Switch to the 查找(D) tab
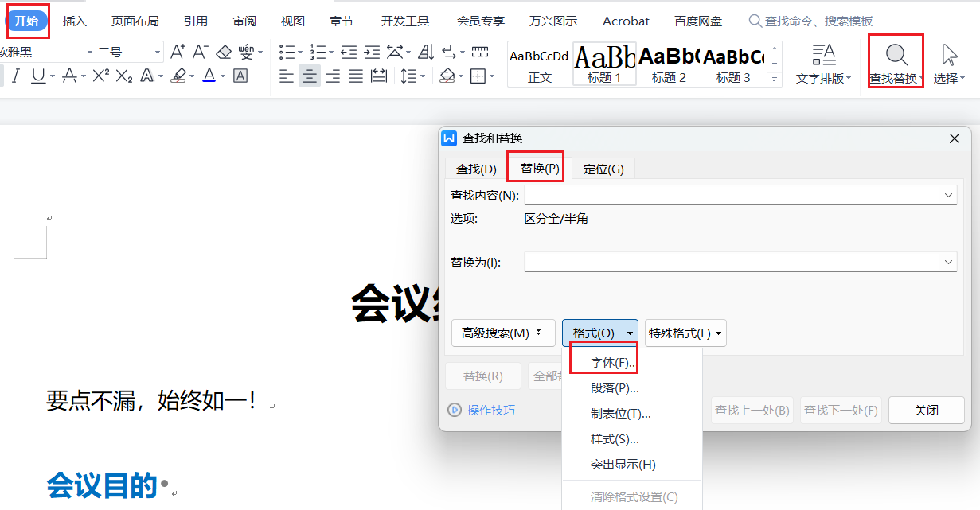 click(476, 169)
